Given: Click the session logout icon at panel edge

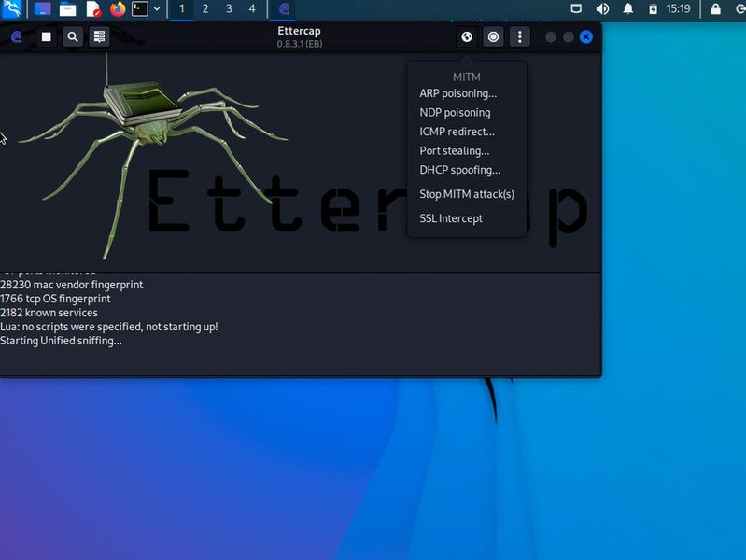Looking at the screenshot, I should click(739, 9).
